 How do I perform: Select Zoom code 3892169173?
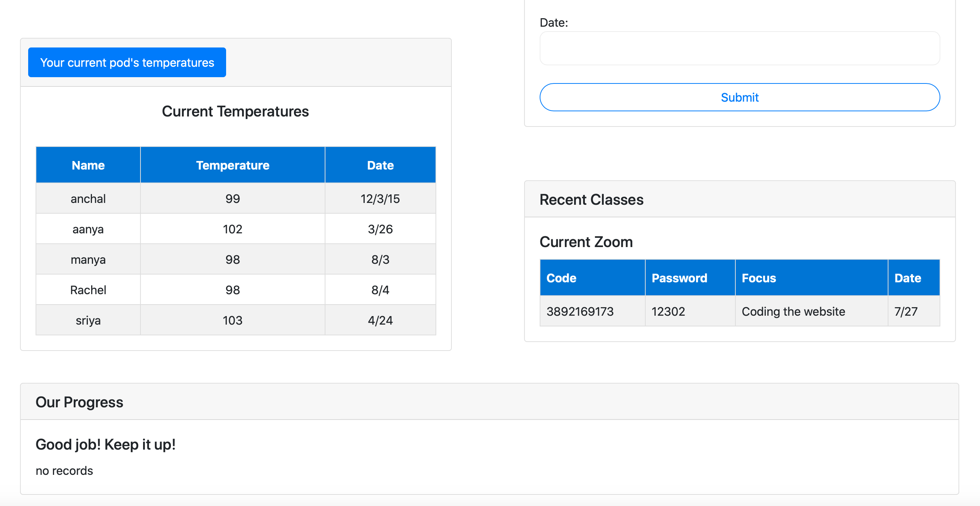(x=580, y=312)
